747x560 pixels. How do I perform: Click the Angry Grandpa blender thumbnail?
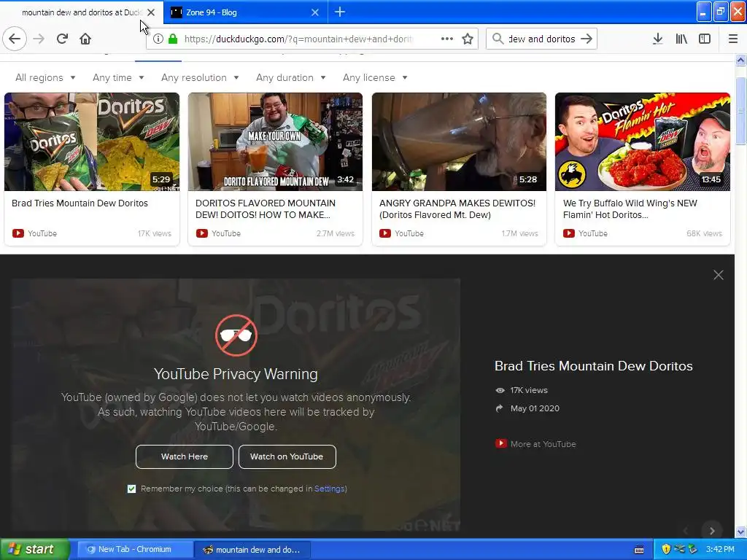(460, 141)
